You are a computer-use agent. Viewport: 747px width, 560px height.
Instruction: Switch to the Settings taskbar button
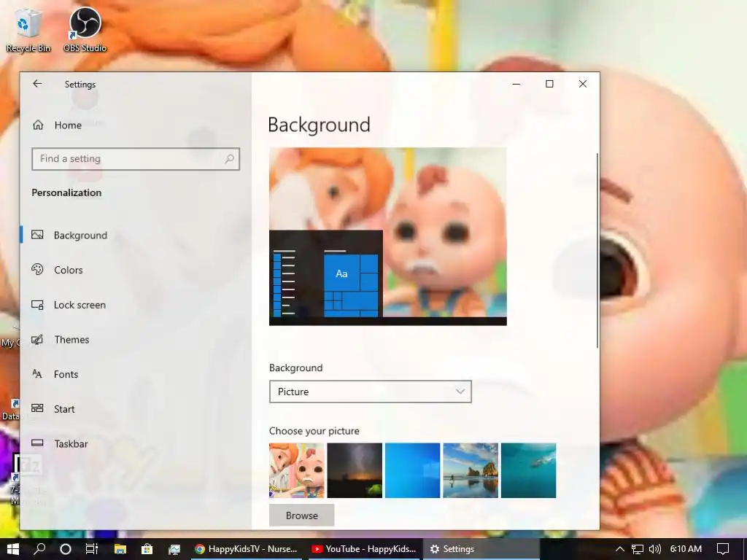tap(481, 549)
